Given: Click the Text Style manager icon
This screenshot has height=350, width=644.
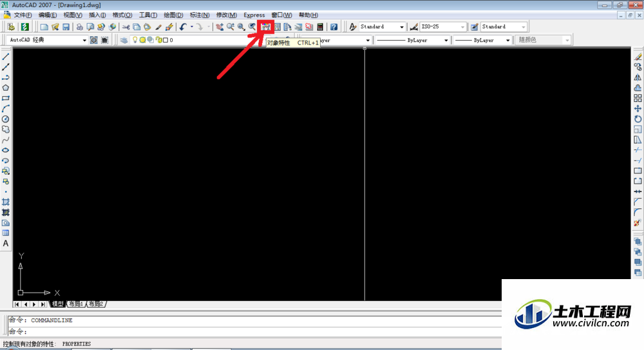Looking at the screenshot, I should click(353, 26).
